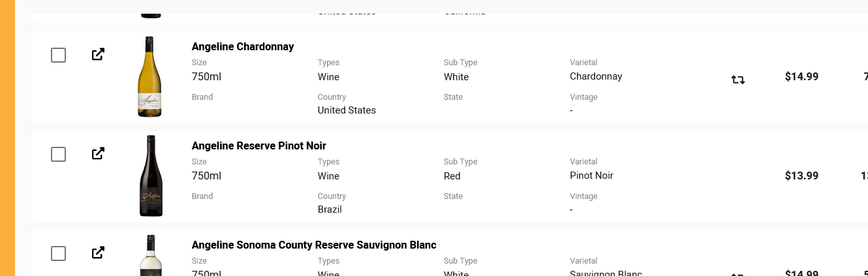Click the $14.99 price of Angeline Chardonnay
868x276 pixels.
pyautogui.click(x=801, y=77)
